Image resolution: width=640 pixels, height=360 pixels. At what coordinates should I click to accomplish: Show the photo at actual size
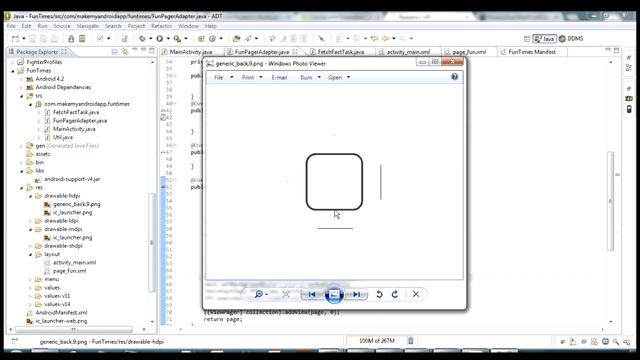click(x=286, y=294)
